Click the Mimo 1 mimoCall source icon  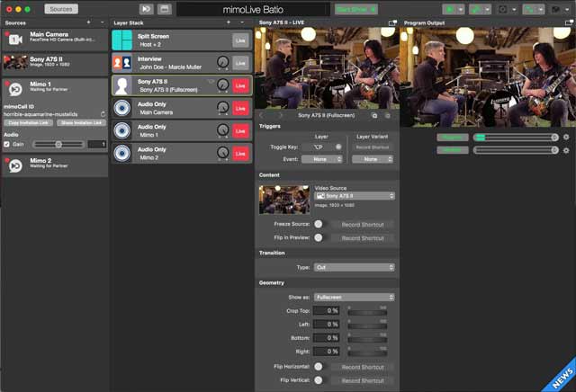coord(15,89)
